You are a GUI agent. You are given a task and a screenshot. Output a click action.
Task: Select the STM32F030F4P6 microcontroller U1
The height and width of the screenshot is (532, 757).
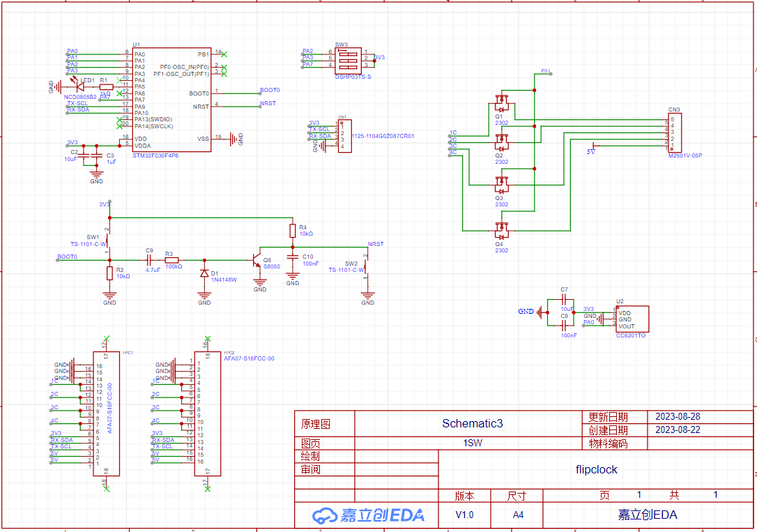171,98
